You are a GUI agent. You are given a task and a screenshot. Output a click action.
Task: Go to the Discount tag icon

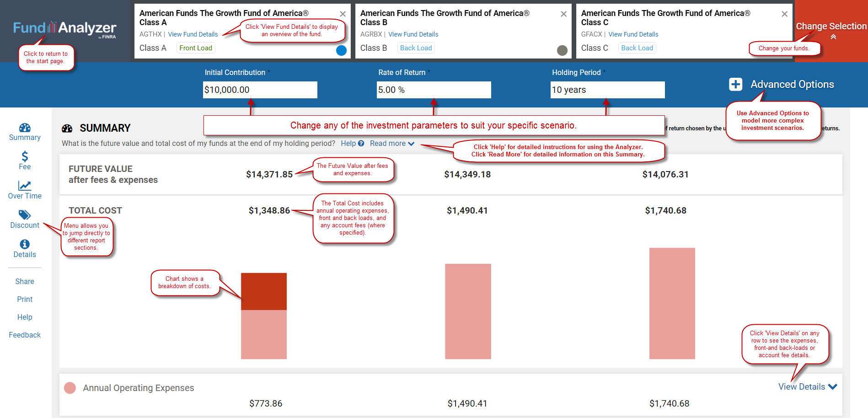tap(25, 215)
